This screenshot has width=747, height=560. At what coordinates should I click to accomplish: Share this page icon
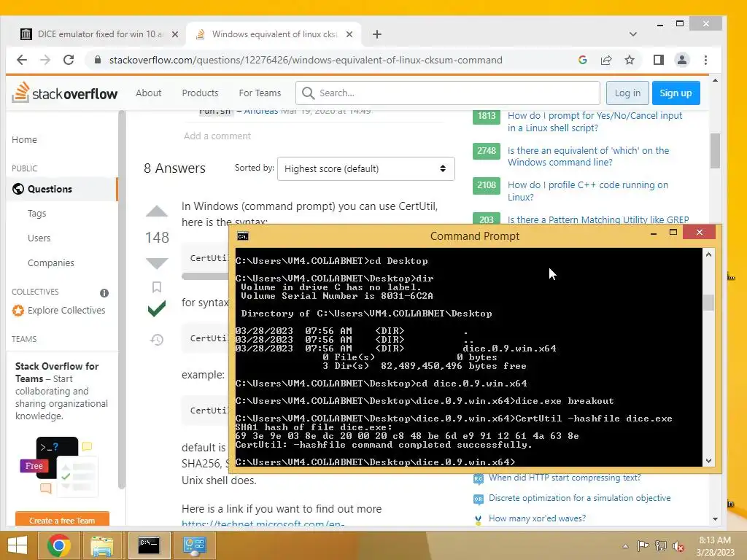coord(606,60)
